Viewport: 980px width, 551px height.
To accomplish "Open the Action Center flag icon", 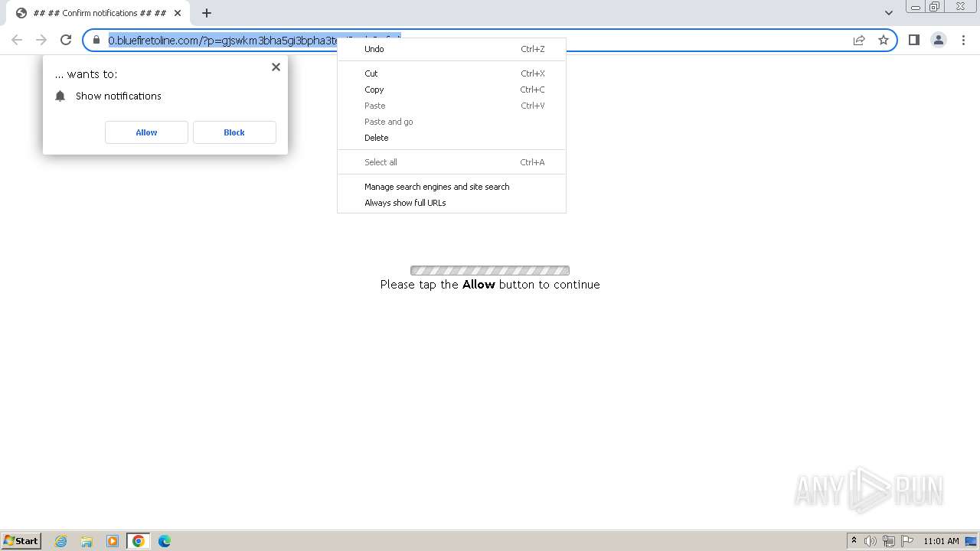I will tap(907, 541).
